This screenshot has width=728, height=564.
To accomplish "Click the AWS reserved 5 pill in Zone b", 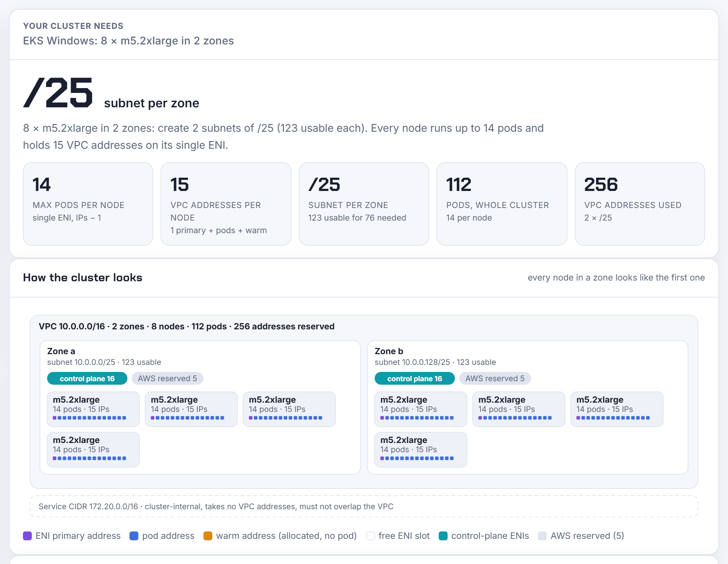I will (495, 379).
